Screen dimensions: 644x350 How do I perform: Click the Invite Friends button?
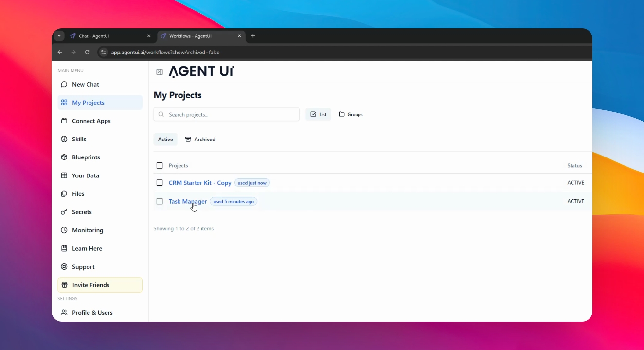click(100, 285)
